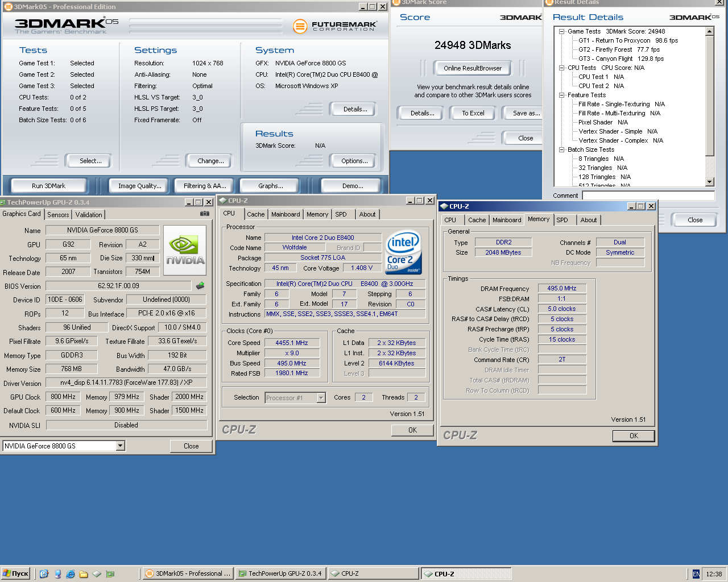Click the 4455.1 MHz Core Speed value
The image size is (728, 582).
click(292, 343)
